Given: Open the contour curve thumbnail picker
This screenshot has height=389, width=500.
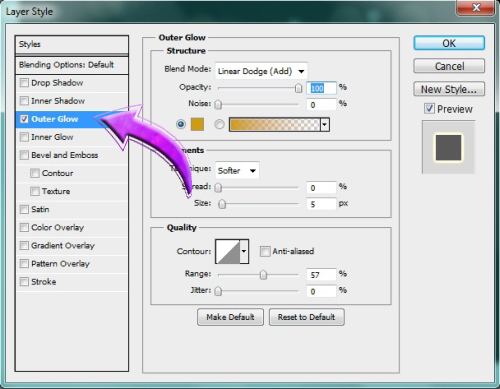Looking at the screenshot, I should pyautogui.click(x=228, y=251).
